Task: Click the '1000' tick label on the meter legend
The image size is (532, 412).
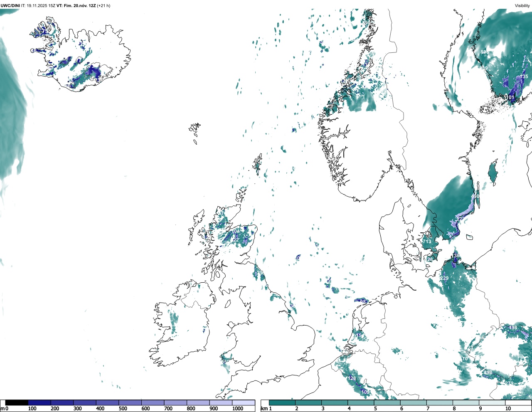Action: [238, 409]
